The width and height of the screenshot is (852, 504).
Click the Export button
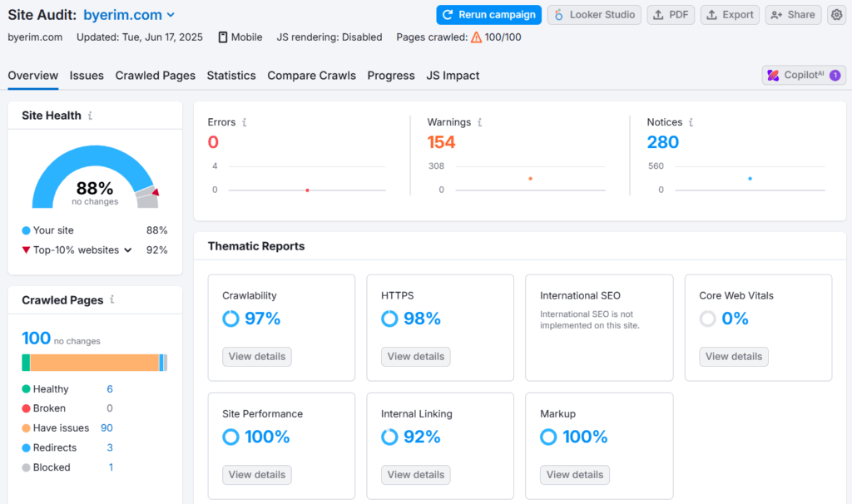click(730, 15)
